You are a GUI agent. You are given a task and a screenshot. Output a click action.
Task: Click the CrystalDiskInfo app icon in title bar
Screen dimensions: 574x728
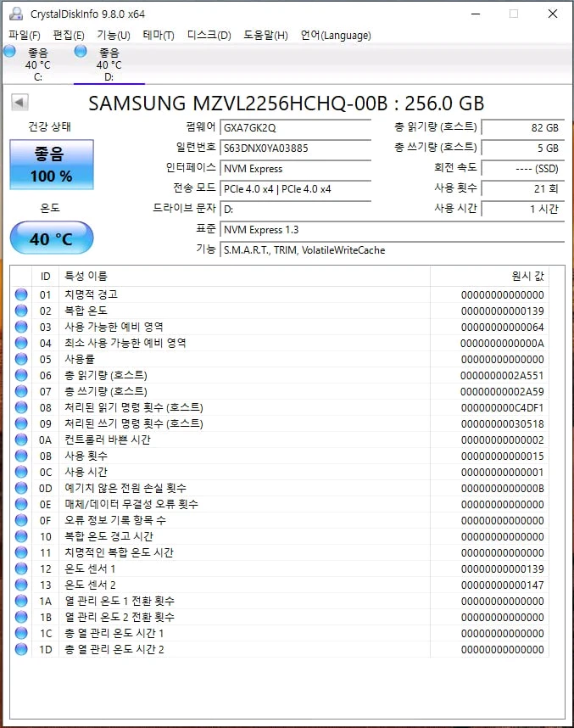coord(16,14)
